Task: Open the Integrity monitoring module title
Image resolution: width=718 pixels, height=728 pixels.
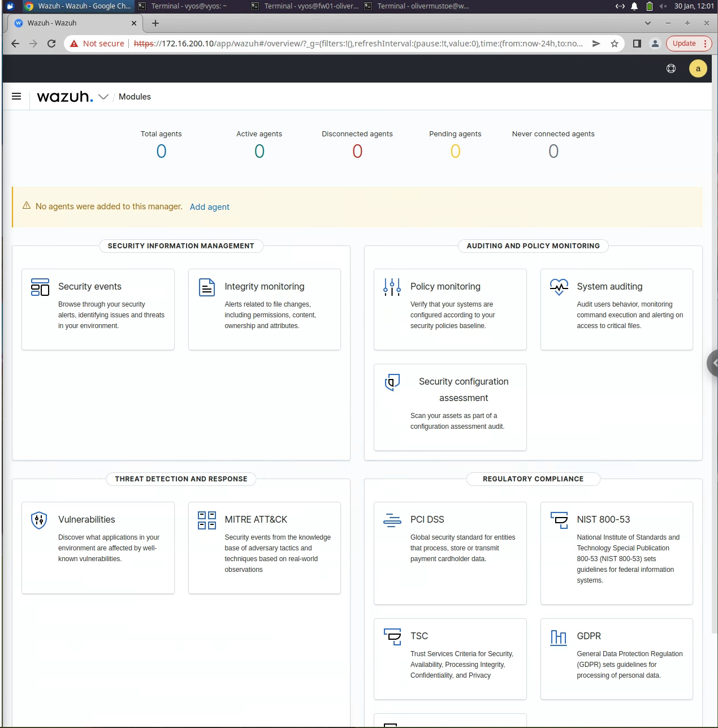Action: pyautogui.click(x=265, y=287)
